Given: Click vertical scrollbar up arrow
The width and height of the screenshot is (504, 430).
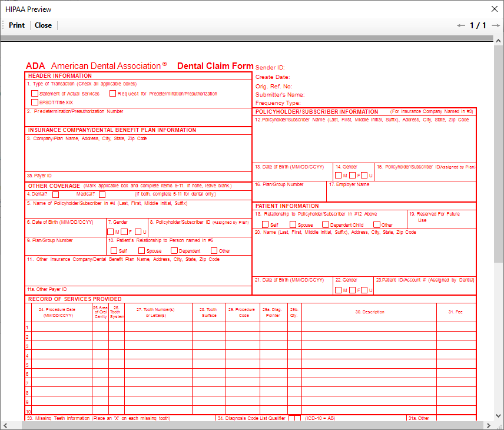Looking at the screenshot, I should tap(498, 41).
